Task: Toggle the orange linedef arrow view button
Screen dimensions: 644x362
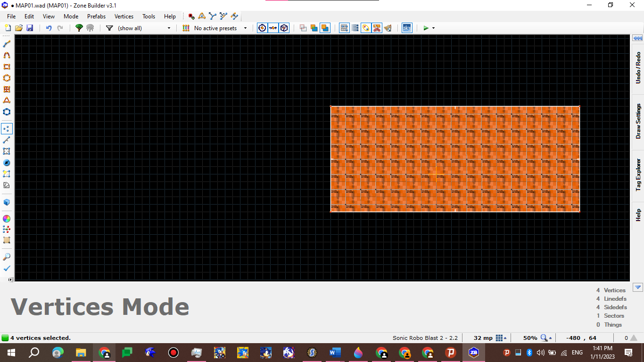Action: tap(273, 28)
